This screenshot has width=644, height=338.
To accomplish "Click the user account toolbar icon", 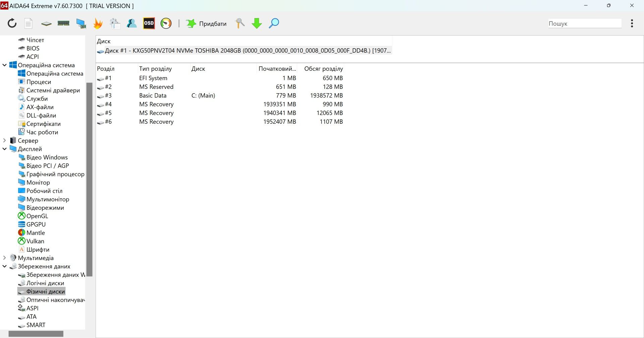I will tap(131, 23).
